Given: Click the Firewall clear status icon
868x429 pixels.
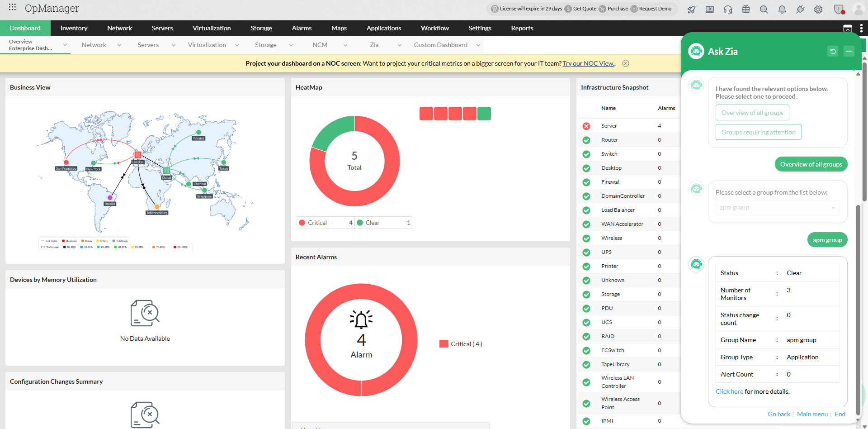Looking at the screenshot, I should [x=586, y=182].
